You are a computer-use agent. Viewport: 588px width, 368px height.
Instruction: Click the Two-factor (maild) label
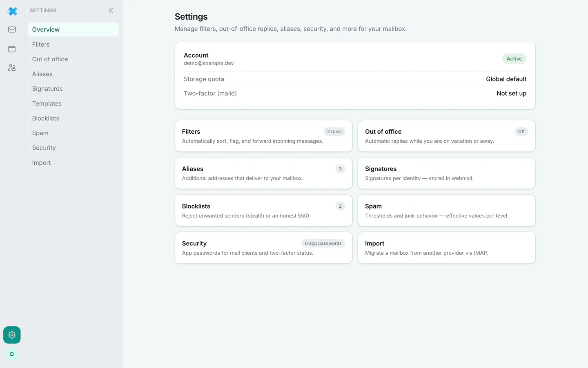[x=210, y=93]
